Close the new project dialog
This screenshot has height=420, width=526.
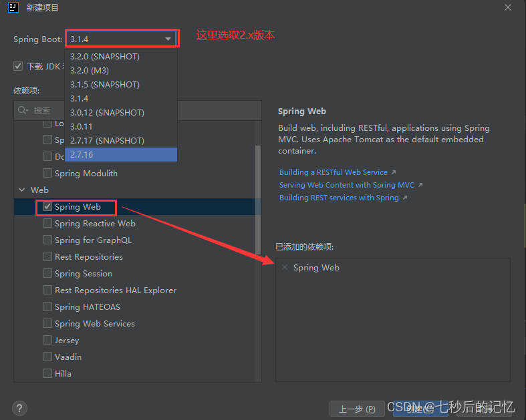point(508,7)
